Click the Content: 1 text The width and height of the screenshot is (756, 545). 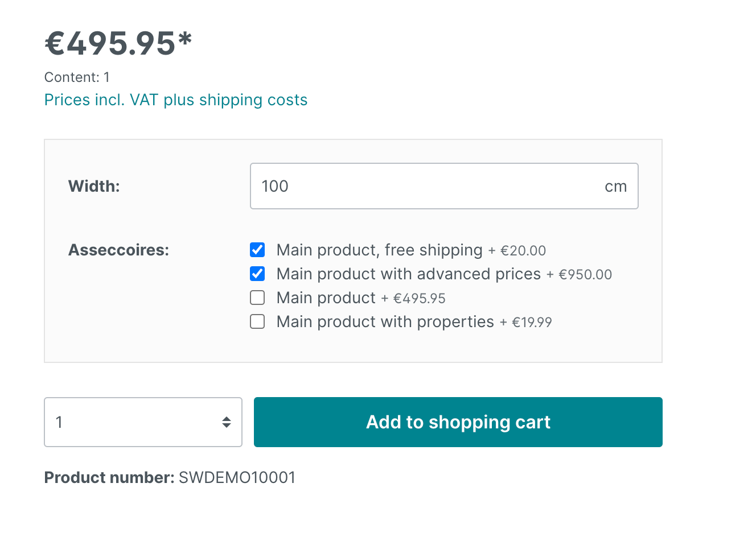point(77,77)
